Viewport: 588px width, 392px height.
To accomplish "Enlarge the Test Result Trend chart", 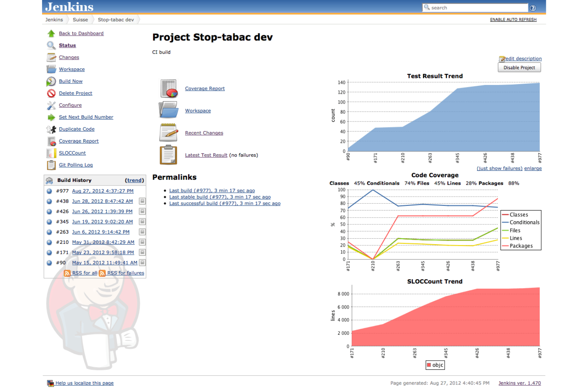I will coord(533,168).
